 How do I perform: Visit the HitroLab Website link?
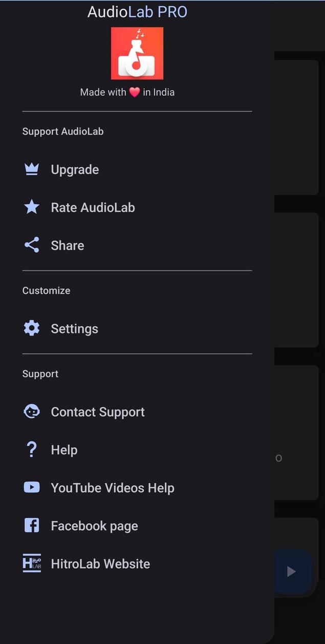100,563
